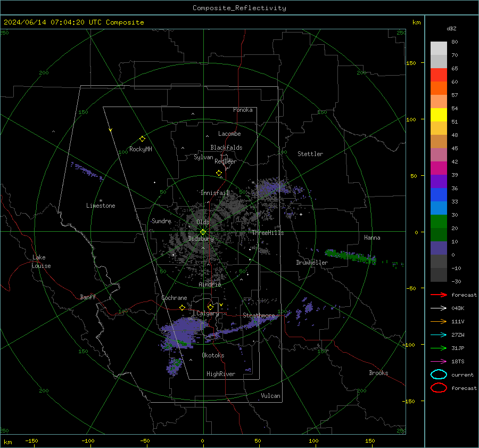Select the orange 111V arrow icon
The image size is (479, 448).
click(x=439, y=321)
